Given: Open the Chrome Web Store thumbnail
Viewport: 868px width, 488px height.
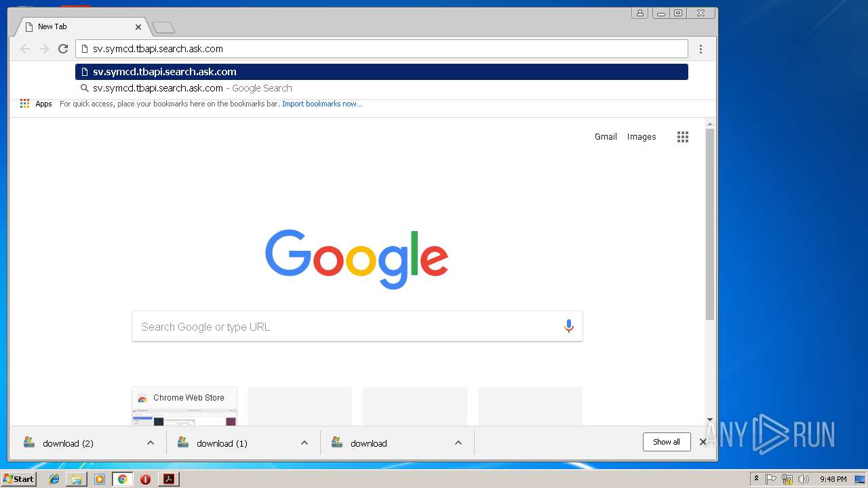Looking at the screenshot, I should point(184,406).
